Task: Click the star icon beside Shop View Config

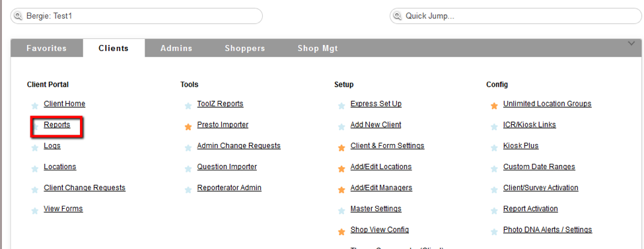Action: (x=341, y=232)
